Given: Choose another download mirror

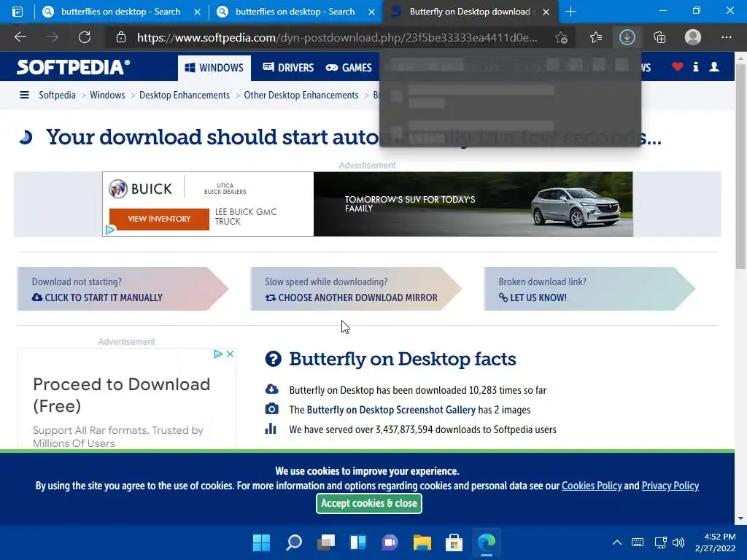Looking at the screenshot, I should 351,297.
